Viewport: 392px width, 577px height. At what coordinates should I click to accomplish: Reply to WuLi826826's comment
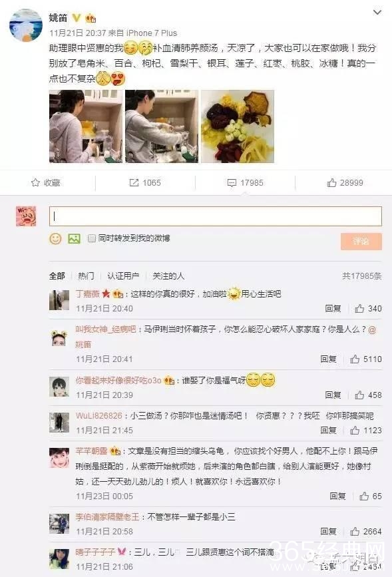(328, 430)
